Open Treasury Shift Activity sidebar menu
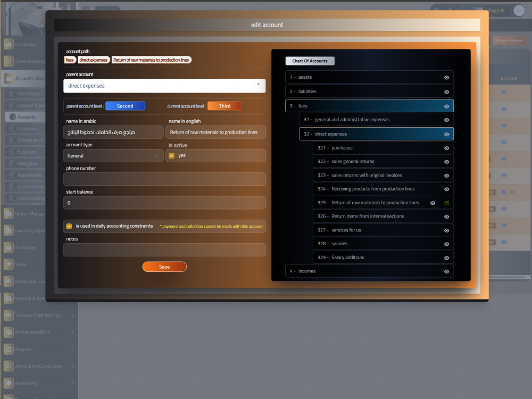The height and width of the screenshot is (399, 532). click(39, 315)
